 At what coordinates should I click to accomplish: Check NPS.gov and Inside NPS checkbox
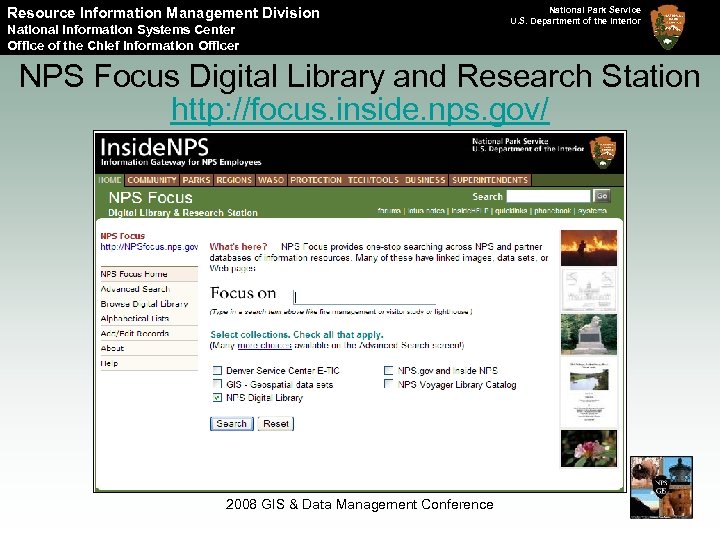[388, 371]
